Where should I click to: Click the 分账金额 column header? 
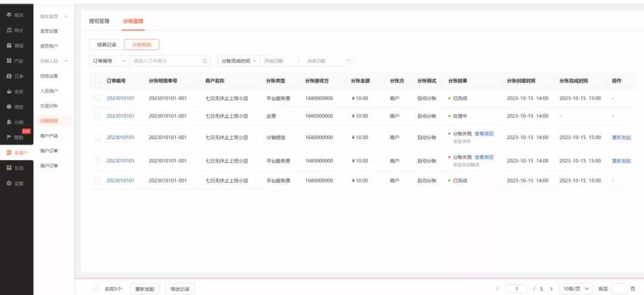tap(360, 81)
